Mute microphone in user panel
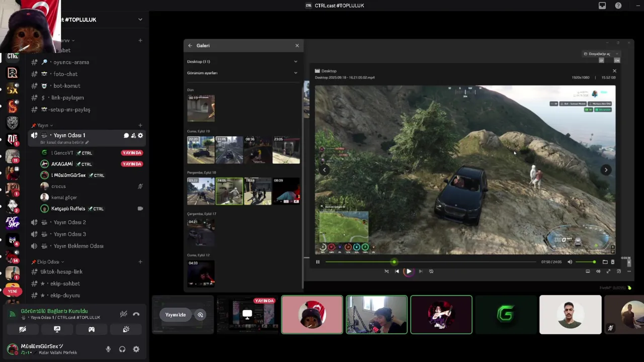The width and height of the screenshot is (644, 362). pos(108,349)
